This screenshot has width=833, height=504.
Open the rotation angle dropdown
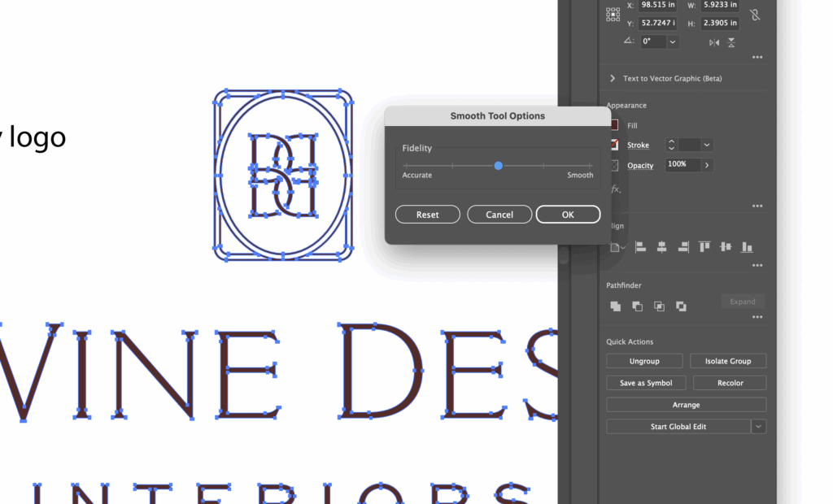click(x=673, y=42)
